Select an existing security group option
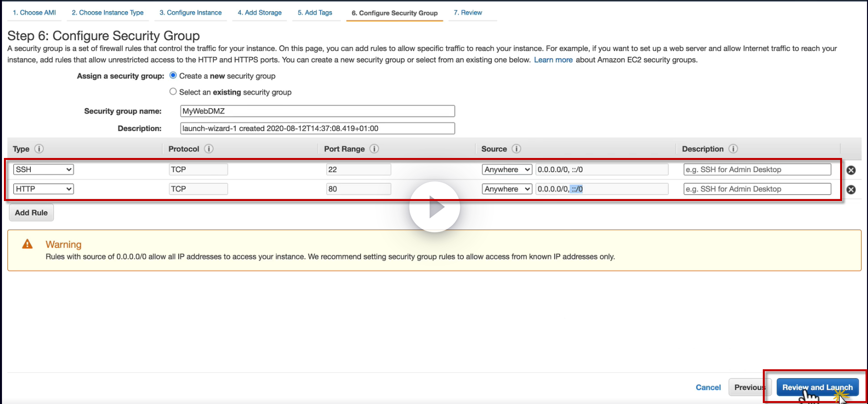 click(173, 91)
